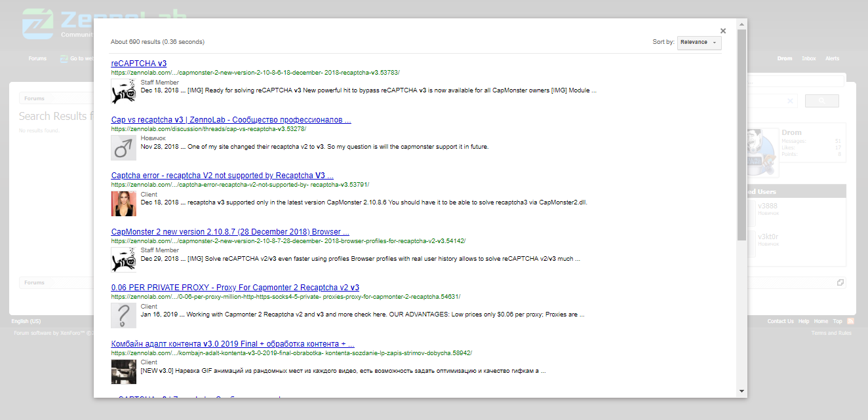Open the English (US) language chooser
The image size is (868, 420).
tap(26, 321)
